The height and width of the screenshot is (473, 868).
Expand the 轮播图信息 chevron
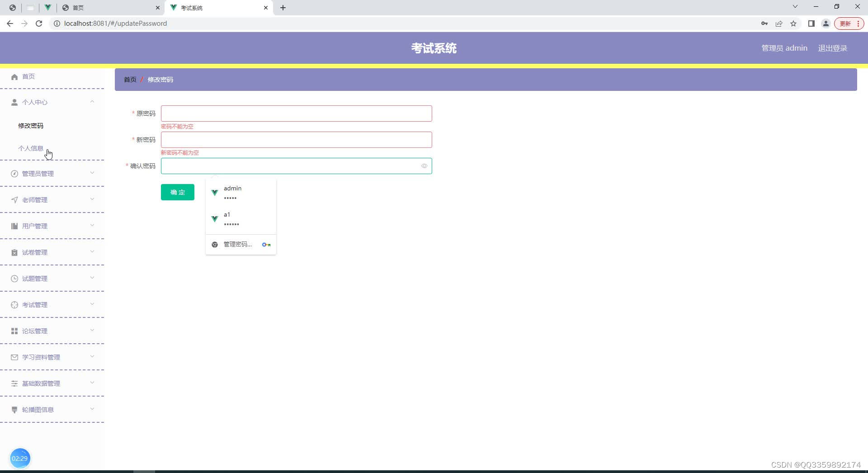(92, 409)
